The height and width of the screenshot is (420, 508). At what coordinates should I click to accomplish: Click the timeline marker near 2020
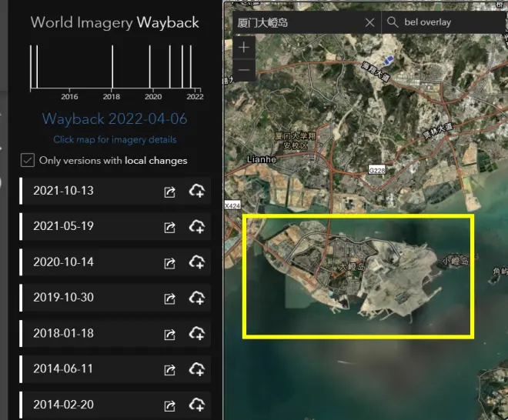pos(149,66)
